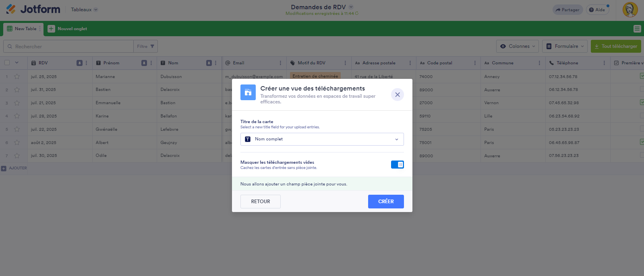Click the RETOUR button
Image resolution: width=644 pixels, height=276 pixels.
261,202
